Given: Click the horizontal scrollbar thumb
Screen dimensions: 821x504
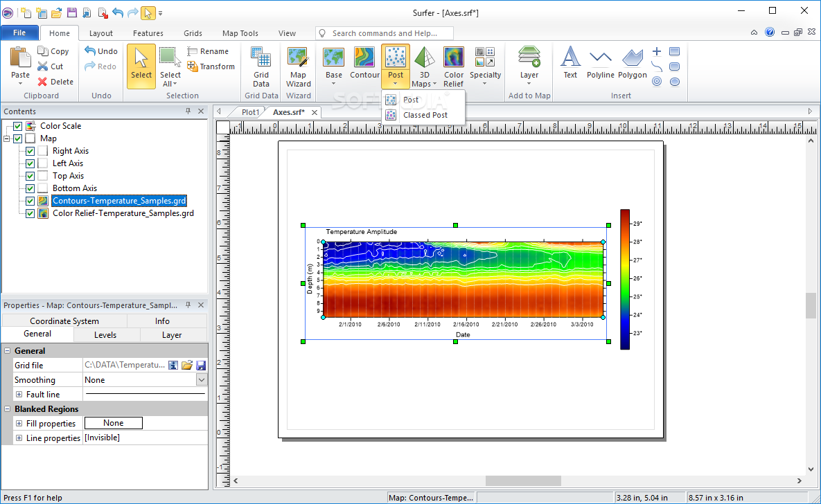Looking at the screenshot, I should 523,480.
